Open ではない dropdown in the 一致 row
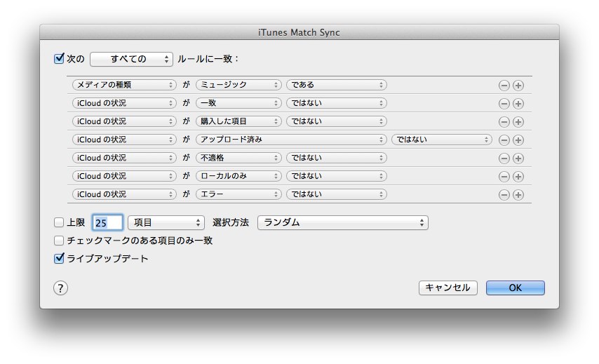 coord(337,103)
